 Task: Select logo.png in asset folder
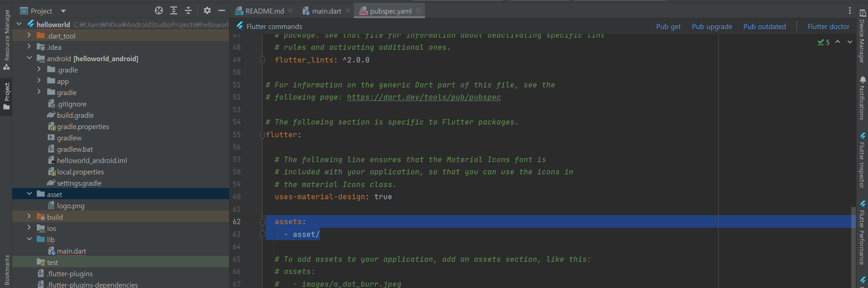point(71,206)
